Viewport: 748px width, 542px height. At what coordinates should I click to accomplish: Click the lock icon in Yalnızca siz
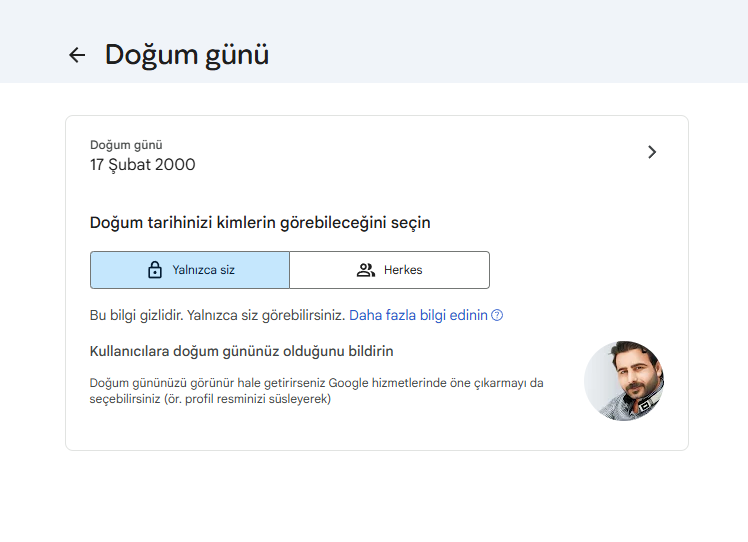[x=155, y=270]
